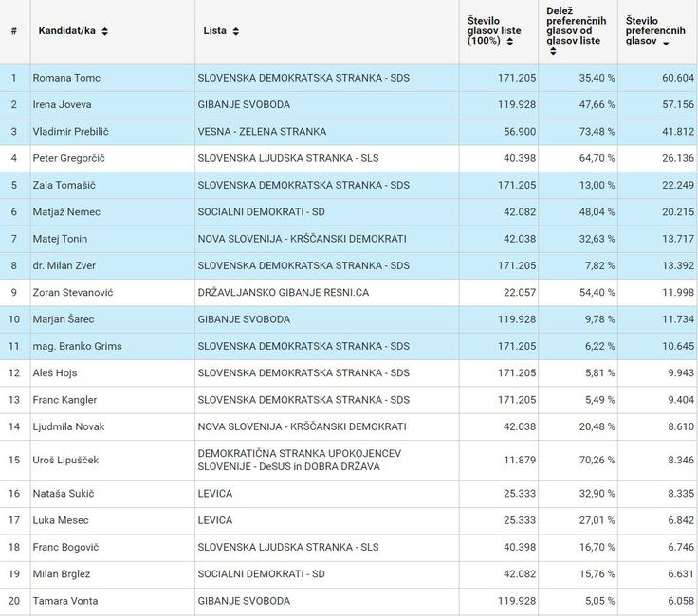Image resolution: width=698 pixels, height=616 pixels.
Task: Click the 8.346 preference votes value
Action: pyautogui.click(x=681, y=460)
